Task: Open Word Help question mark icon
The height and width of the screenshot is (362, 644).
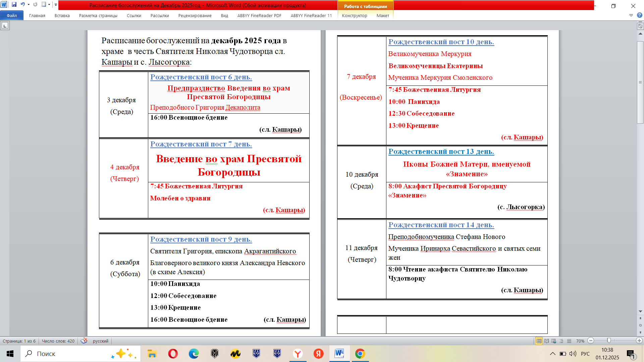Action: [x=639, y=15]
